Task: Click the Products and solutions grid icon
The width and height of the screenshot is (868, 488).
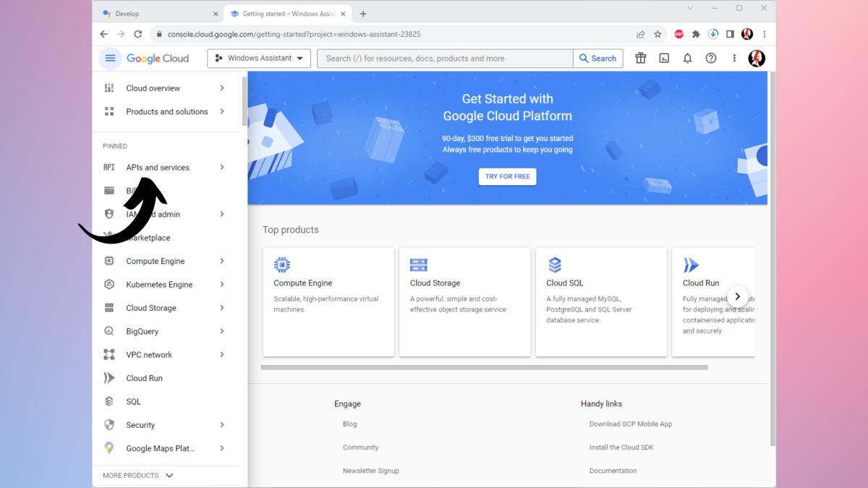Action: [x=109, y=111]
